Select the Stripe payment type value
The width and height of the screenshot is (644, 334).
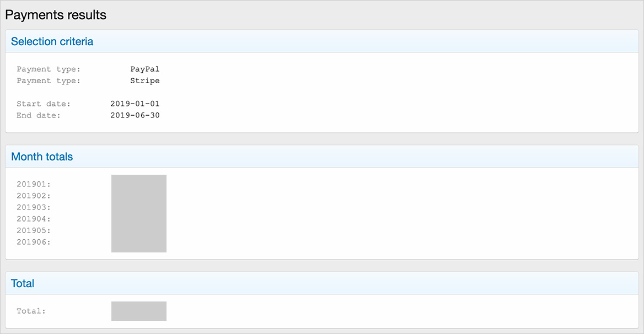click(x=144, y=81)
